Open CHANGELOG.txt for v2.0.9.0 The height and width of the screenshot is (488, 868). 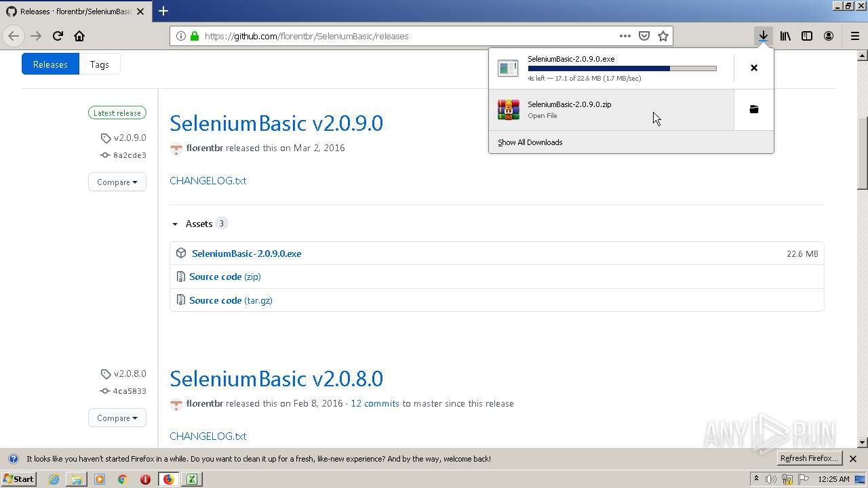point(208,181)
